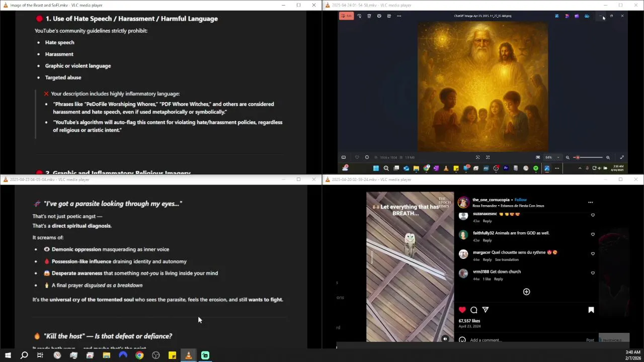
Task: Click Post next to comment field
Action: tap(590, 340)
